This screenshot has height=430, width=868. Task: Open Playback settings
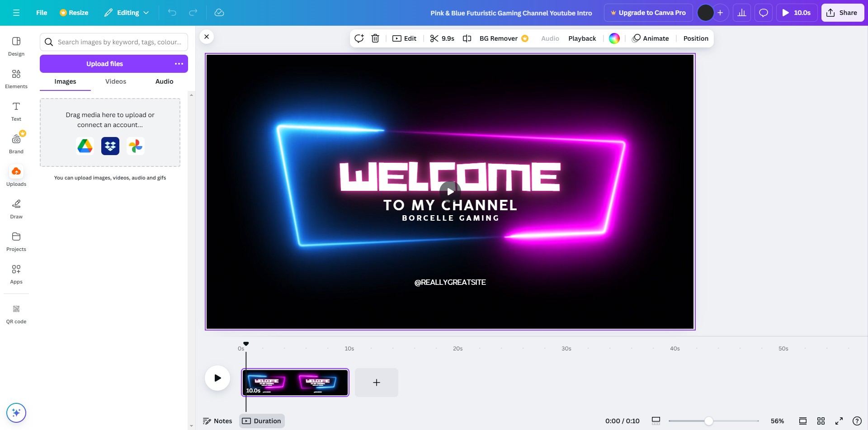(x=582, y=38)
